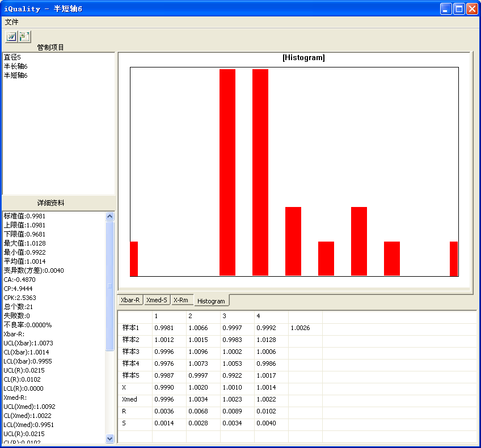Click the Xmed row label in table

click(x=130, y=400)
